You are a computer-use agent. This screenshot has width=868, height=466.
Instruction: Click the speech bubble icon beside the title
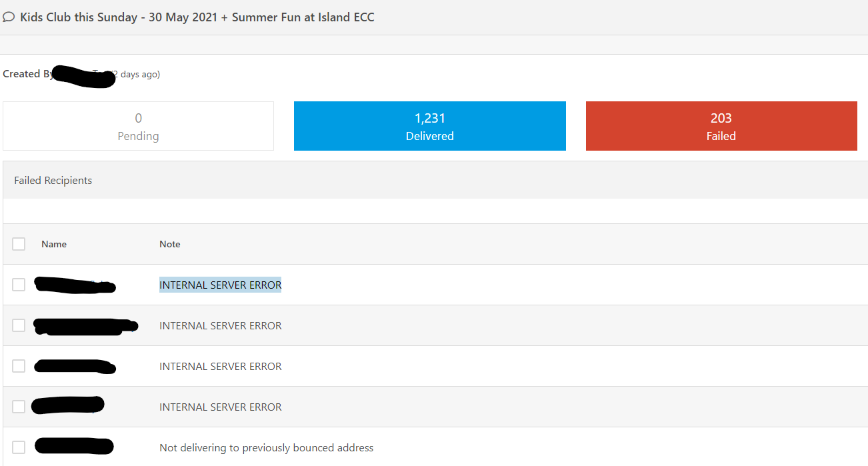click(x=9, y=17)
